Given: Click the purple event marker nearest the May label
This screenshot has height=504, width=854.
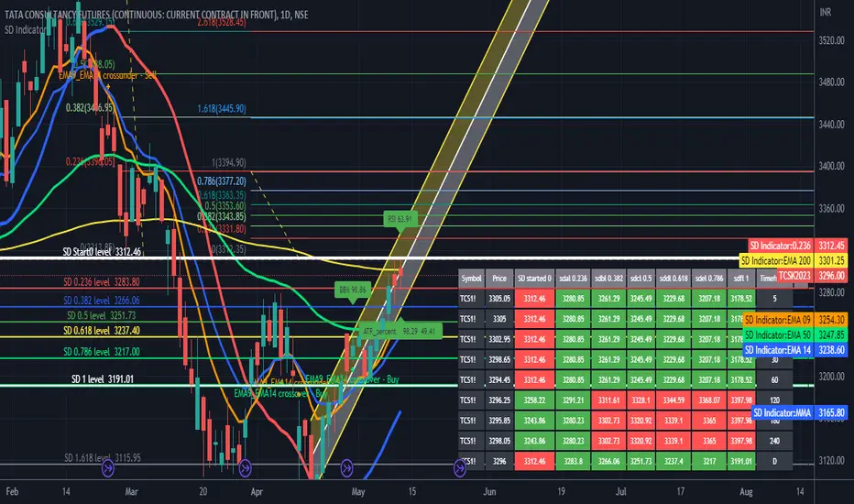Looking at the screenshot, I should (x=347, y=467).
